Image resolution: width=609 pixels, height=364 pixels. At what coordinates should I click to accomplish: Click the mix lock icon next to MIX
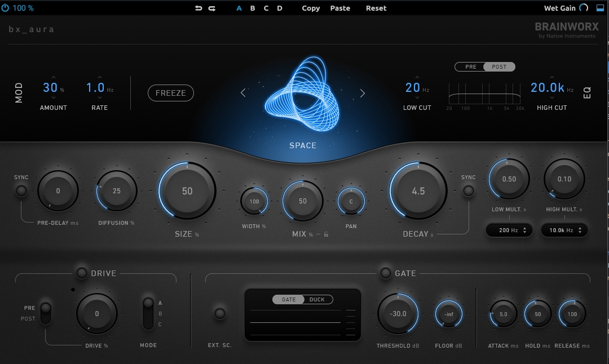pyautogui.click(x=326, y=234)
